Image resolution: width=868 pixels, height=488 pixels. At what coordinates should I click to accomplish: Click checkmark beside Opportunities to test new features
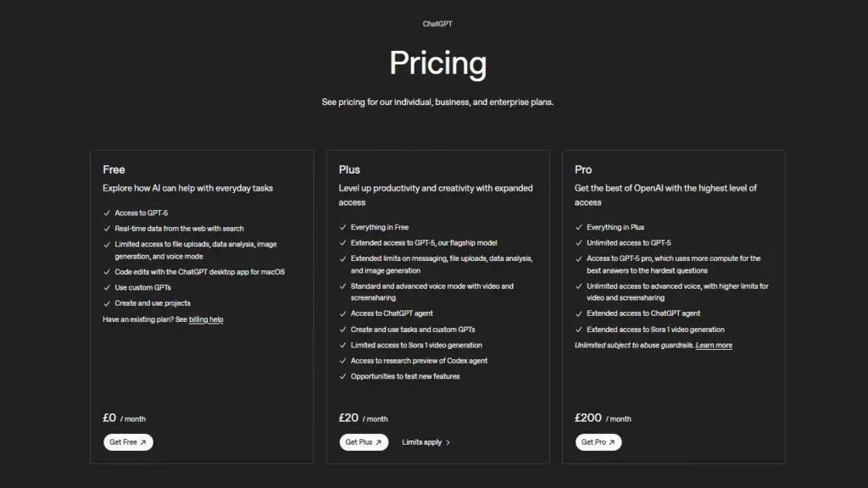click(342, 376)
